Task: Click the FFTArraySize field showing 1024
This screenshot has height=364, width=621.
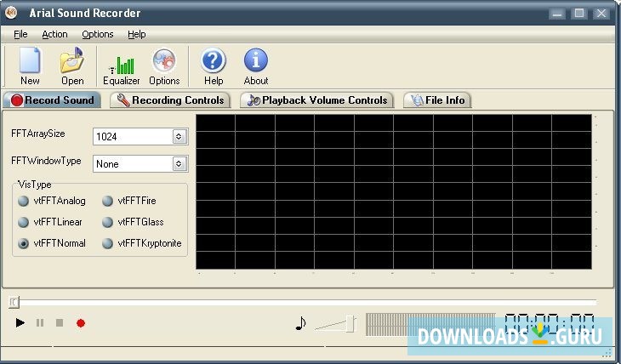Action: [140, 137]
